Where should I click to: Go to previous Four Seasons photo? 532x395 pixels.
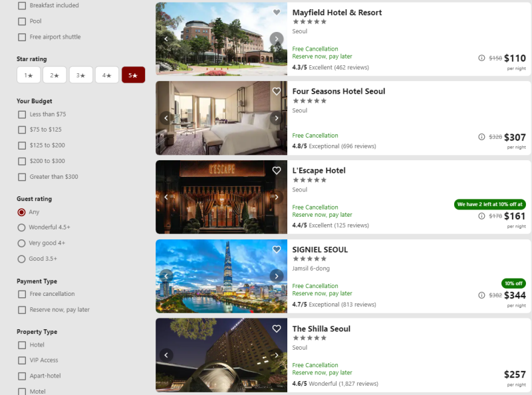166,118
